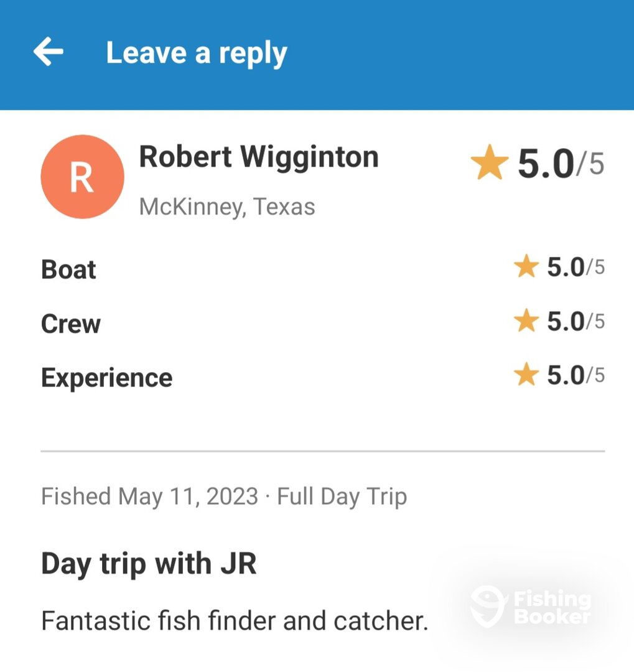Select the Experience category label
Screen dimensions: 634x672
pyautogui.click(x=106, y=378)
